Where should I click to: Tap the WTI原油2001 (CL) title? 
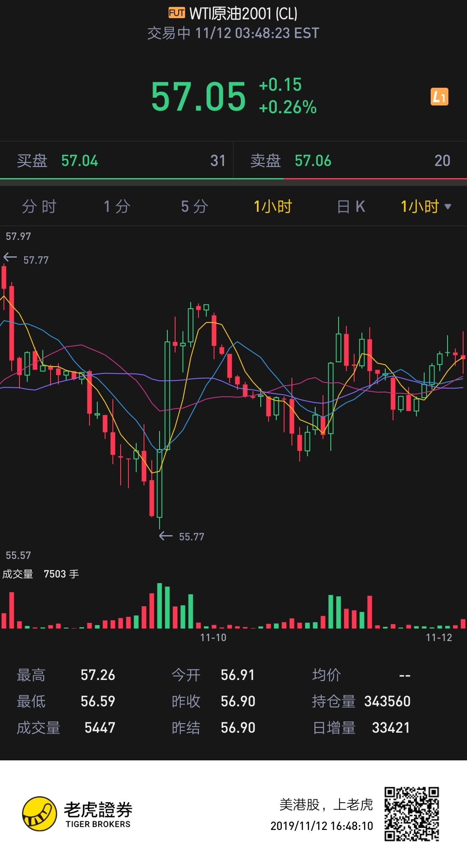pyautogui.click(x=243, y=13)
